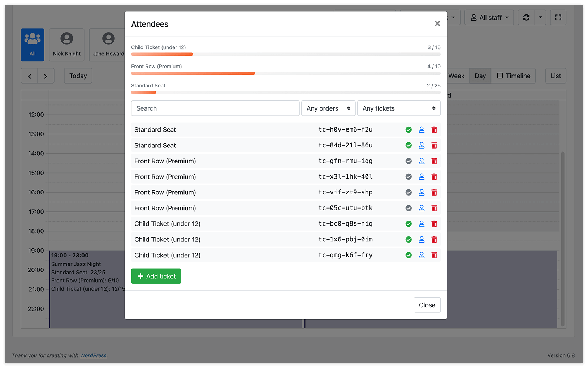This screenshot has height=368, width=588.
Task: Delete ticket tc-1x6-pbj-0im
Action: coord(434,239)
